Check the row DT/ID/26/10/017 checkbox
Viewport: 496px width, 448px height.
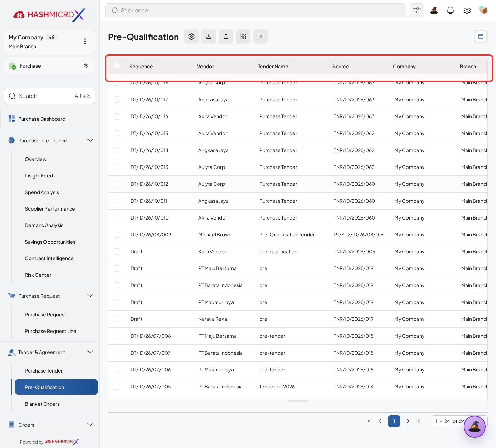point(117,100)
